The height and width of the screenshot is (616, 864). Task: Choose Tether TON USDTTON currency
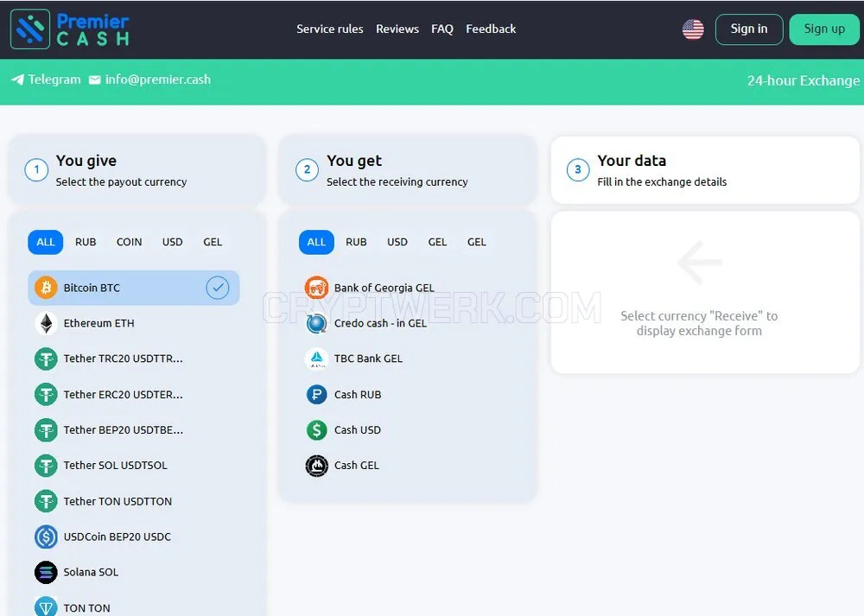[x=133, y=501]
